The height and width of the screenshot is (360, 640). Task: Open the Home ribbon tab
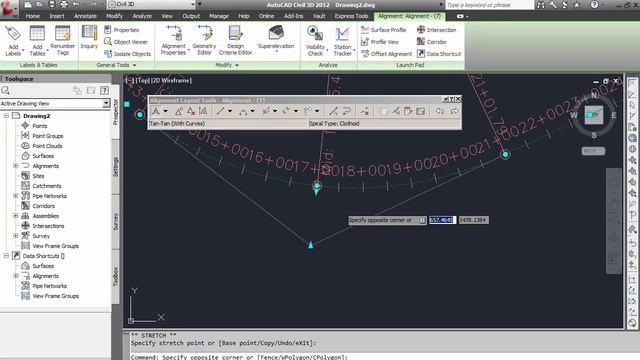click(33, 16)
